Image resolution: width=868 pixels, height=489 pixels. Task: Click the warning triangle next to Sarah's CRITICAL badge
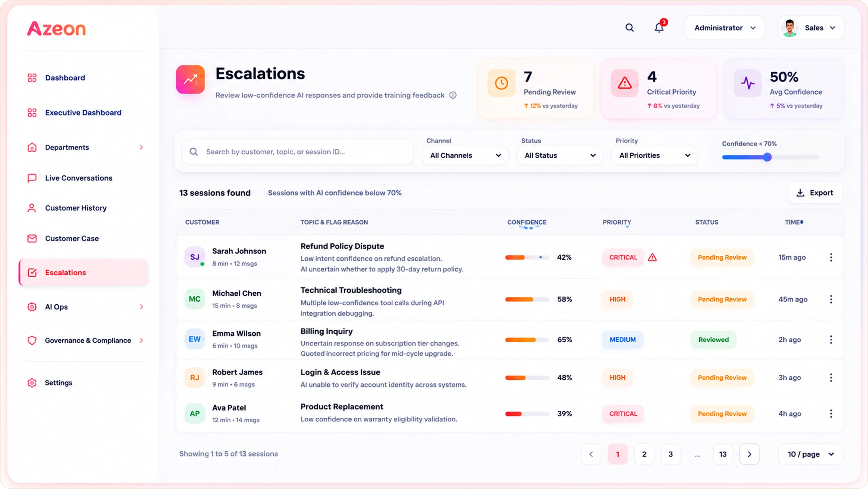[x=652, y=257]
